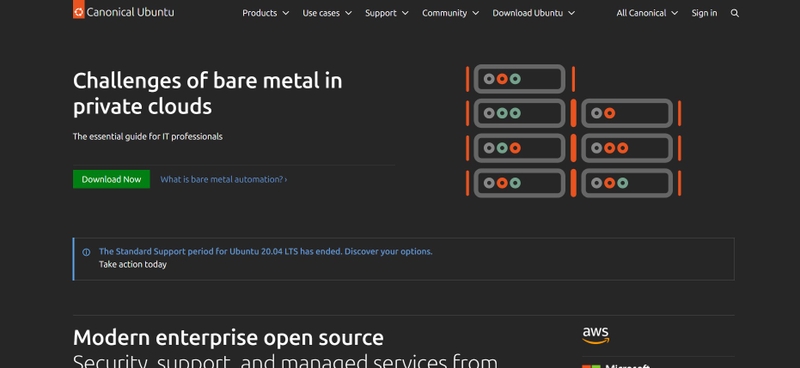The image size is (800, 368).
Task: Click the AWS logo
Action: [595, 335]
